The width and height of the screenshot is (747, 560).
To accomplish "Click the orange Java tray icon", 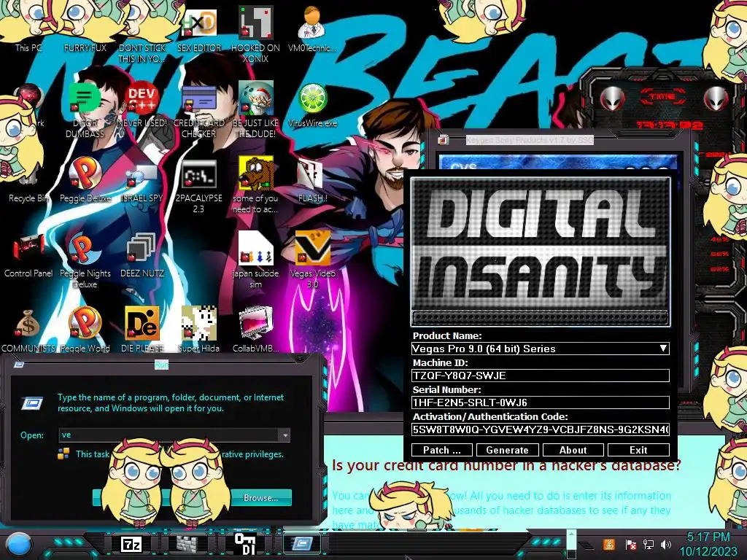I will click(609, 544).
